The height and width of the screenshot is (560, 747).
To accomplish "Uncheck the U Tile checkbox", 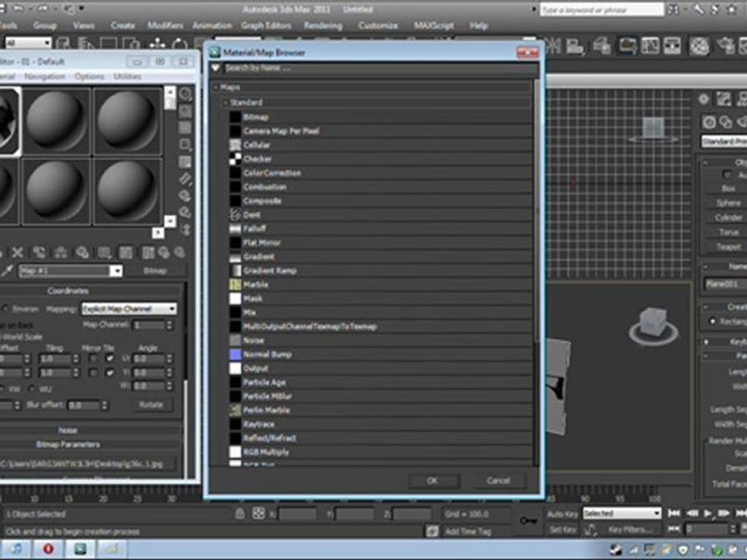I will (109, 359).
